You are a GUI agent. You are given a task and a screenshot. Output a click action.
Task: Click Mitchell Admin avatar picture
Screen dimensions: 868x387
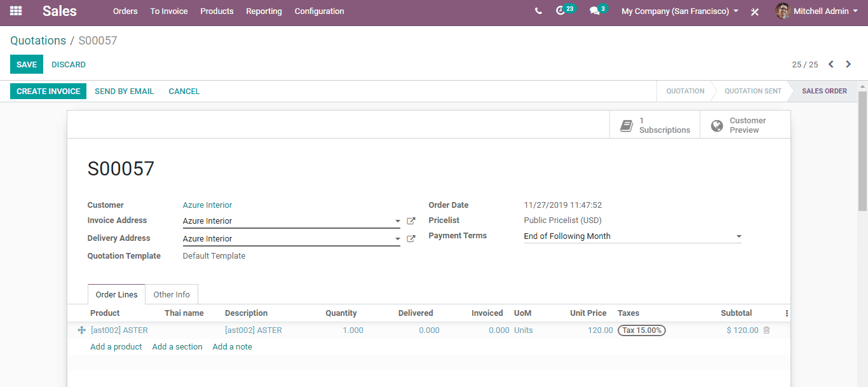[783, 11]
